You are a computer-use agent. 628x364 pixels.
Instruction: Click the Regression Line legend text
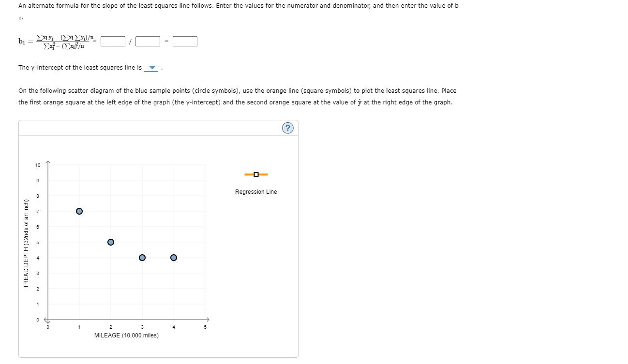[256, 191]
